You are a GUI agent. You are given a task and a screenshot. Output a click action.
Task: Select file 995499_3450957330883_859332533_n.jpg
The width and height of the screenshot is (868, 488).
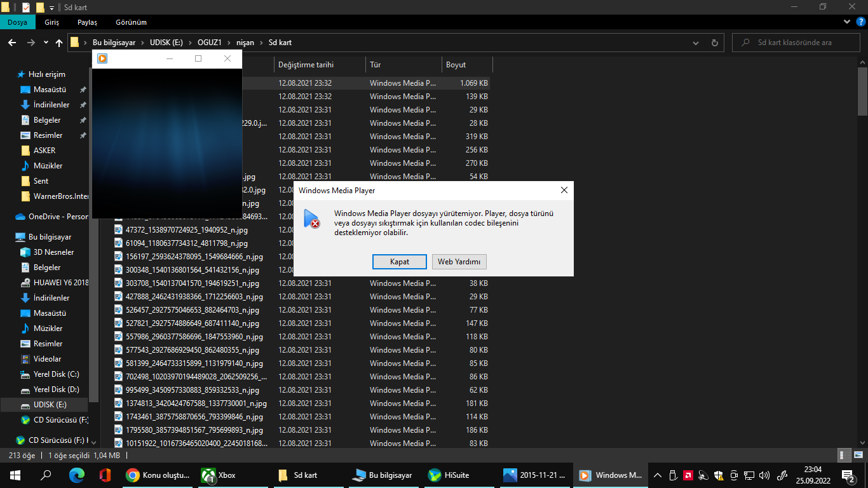193,390
